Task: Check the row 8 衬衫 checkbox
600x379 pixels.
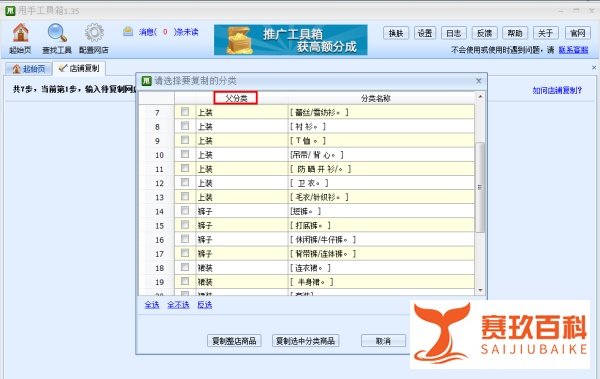Action: (x=185, y=126)
